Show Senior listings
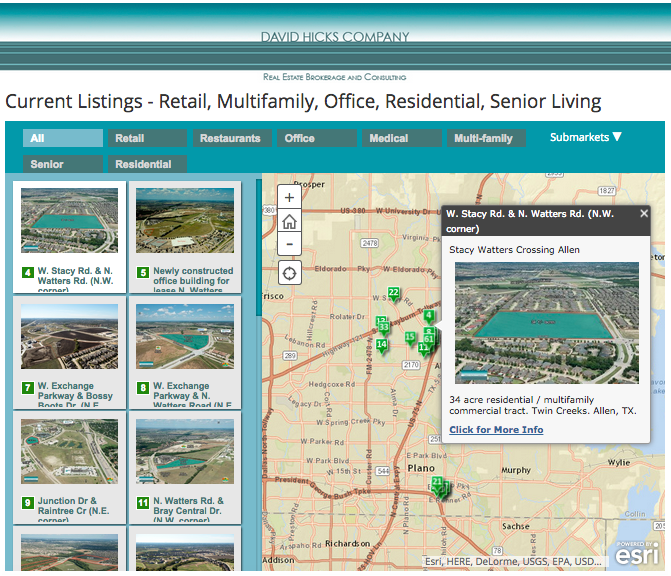Image resolution: width=671 pixels, height=576 pixels. (63, 164)
